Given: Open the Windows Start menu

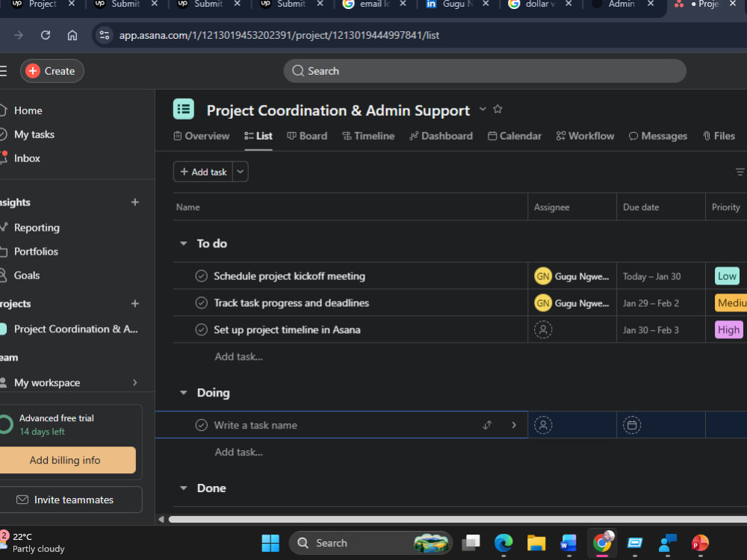Looking at the screenshot, I should (270, 543).
